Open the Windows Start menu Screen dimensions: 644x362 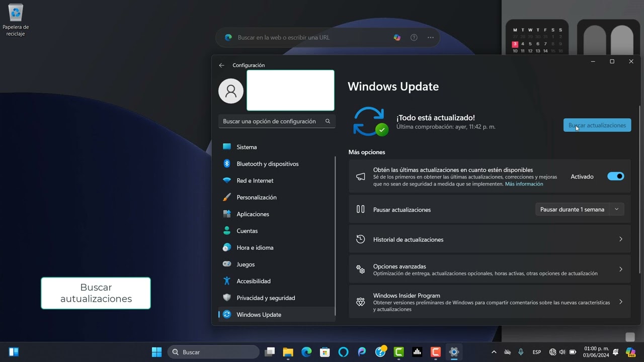(157, 352)
